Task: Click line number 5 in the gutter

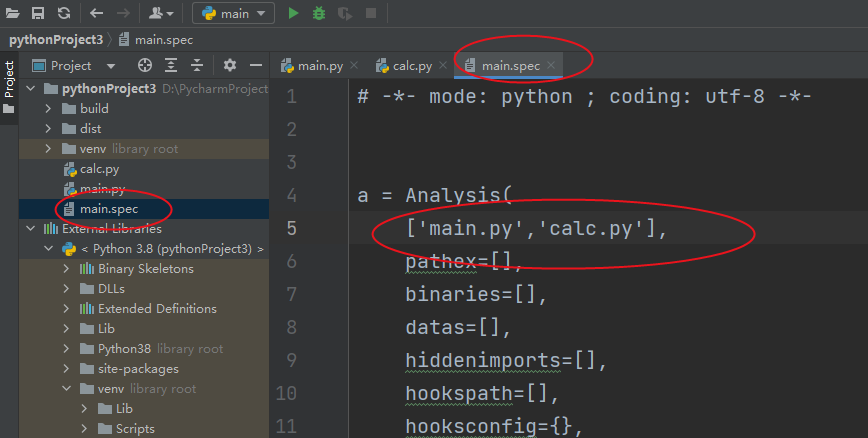Action: (291, 228)
